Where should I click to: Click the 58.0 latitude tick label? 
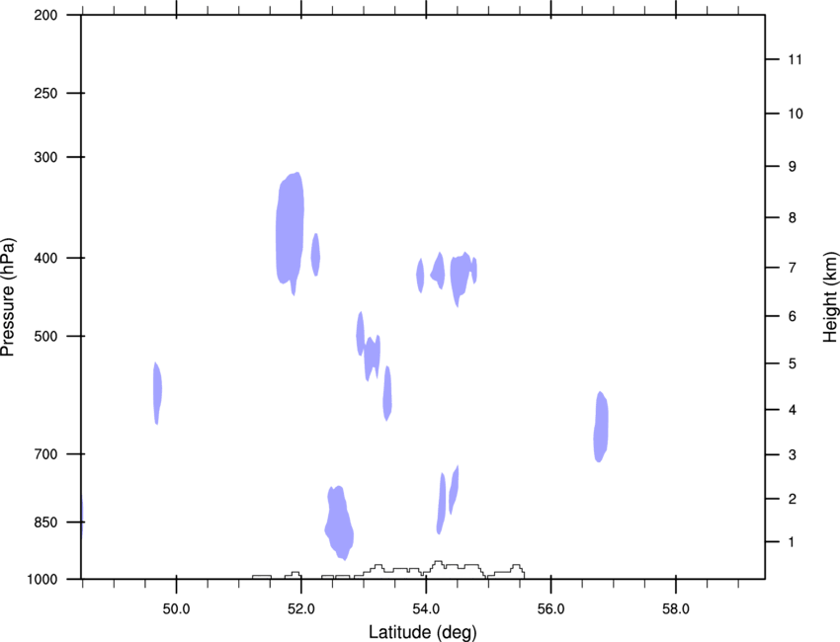(x=676, y=609)
